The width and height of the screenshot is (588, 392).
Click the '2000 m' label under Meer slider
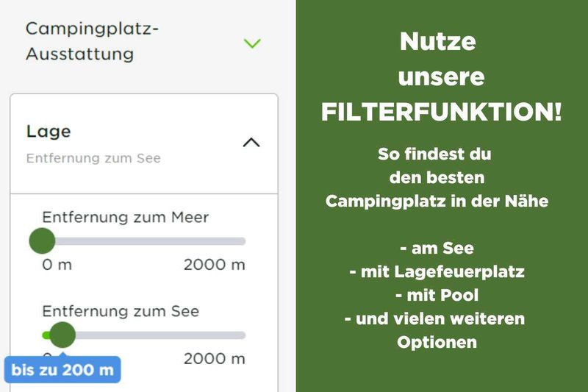click(x=214, y=265)
